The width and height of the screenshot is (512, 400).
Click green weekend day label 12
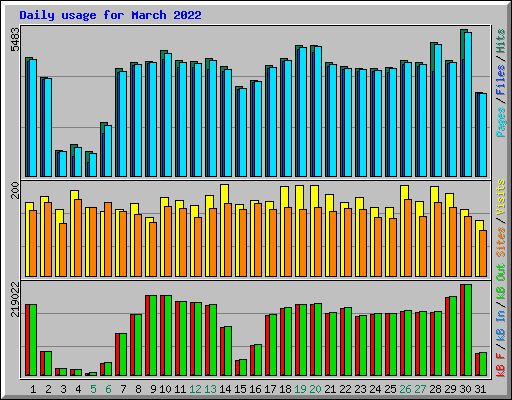195,389
